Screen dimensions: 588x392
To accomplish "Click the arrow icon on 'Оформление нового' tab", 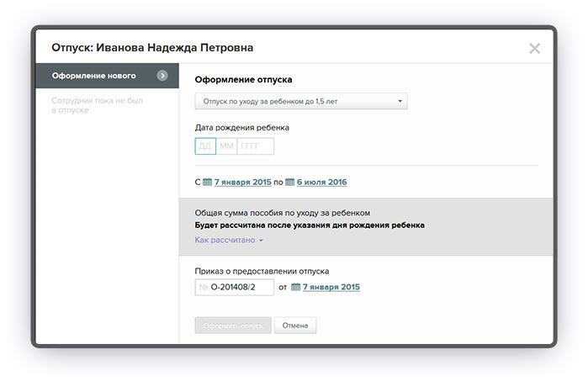I will tap(162, 76).
